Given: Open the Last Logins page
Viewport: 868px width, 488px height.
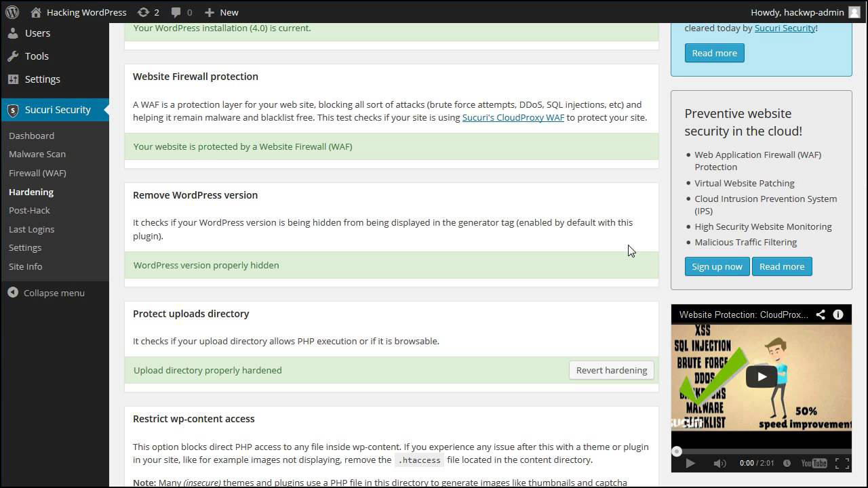Looking at the screenshot, I should coord(31,229).
